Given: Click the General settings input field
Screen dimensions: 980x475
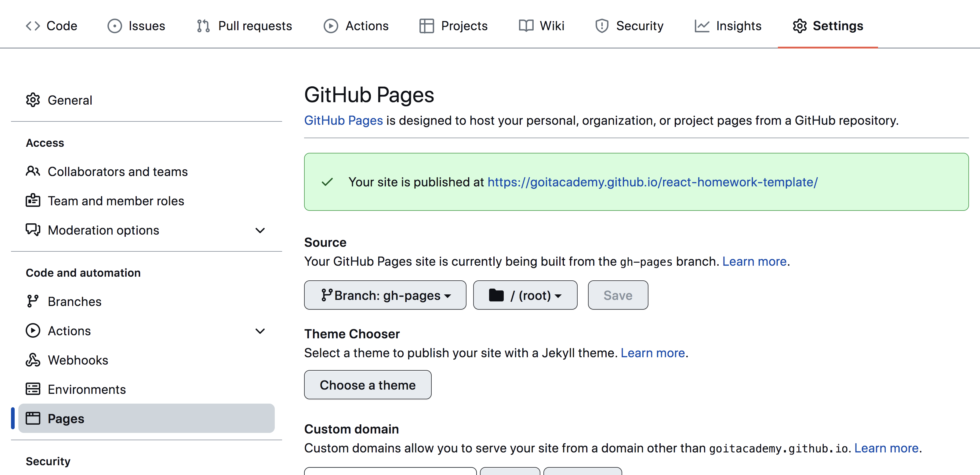Looking at the screenshot, I should tap(70, 100).
